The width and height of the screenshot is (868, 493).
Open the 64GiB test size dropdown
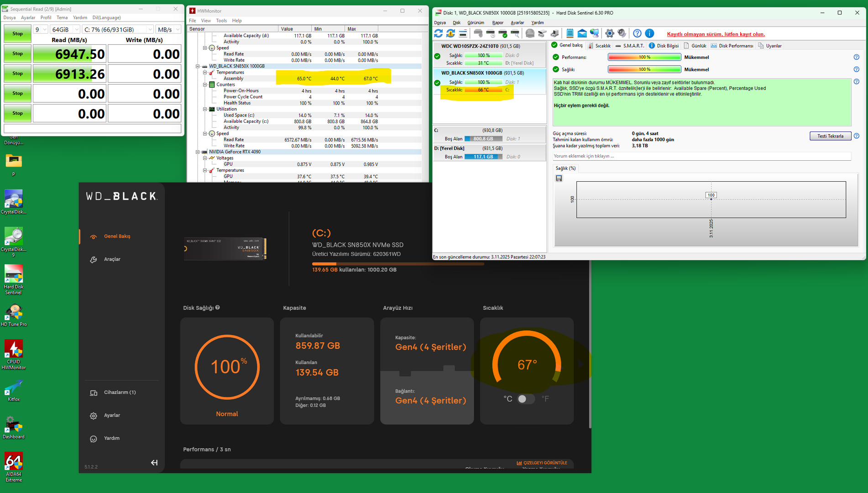point(65,30)
